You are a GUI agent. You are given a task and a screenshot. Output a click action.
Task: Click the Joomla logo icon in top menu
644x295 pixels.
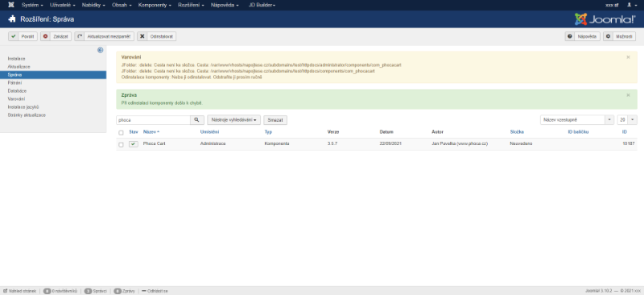point(11,5)
